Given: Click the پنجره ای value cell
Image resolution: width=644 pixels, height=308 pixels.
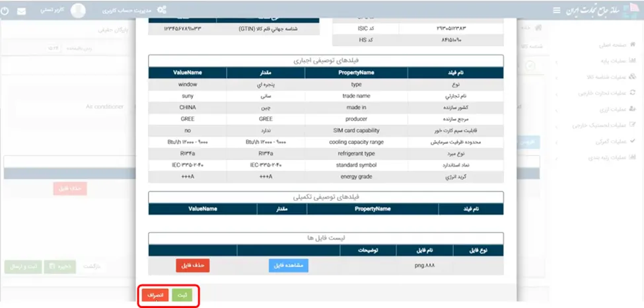Looking at the screenshot, I should click(x=266, y=85).
